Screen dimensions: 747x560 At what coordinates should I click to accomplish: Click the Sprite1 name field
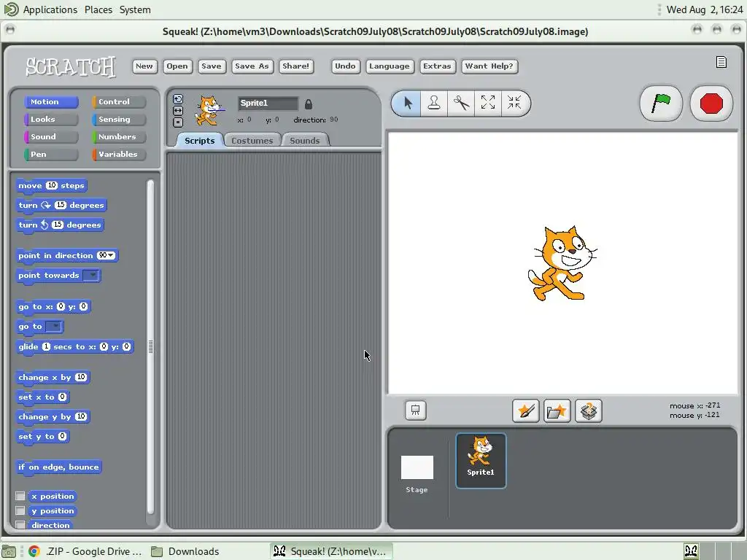pos(268,104)
